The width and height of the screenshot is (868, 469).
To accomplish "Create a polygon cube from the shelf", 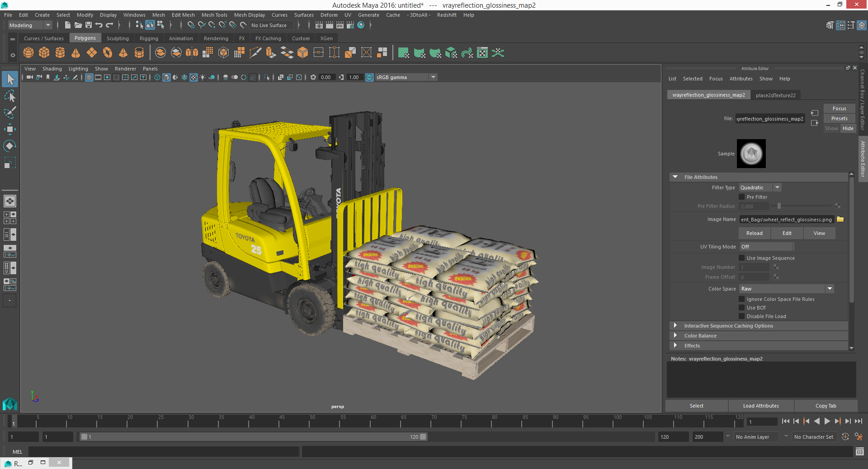I will [44, 53].
